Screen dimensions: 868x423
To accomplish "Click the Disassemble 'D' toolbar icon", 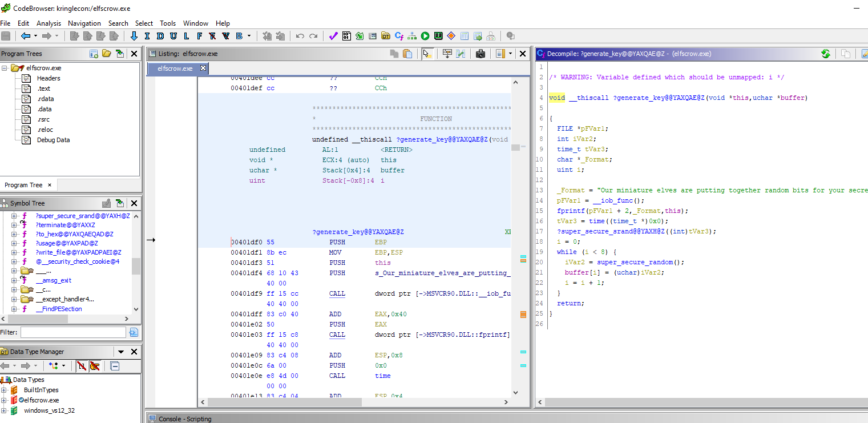I will [159, 36].
